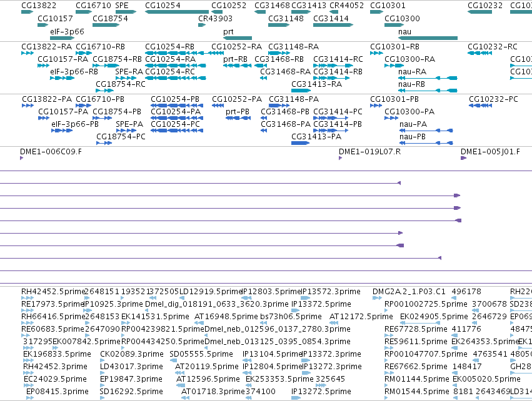The image size is (532, 401).
Task: Select BAC end DME1-019L07.R
Action: [x=370, y=152]
